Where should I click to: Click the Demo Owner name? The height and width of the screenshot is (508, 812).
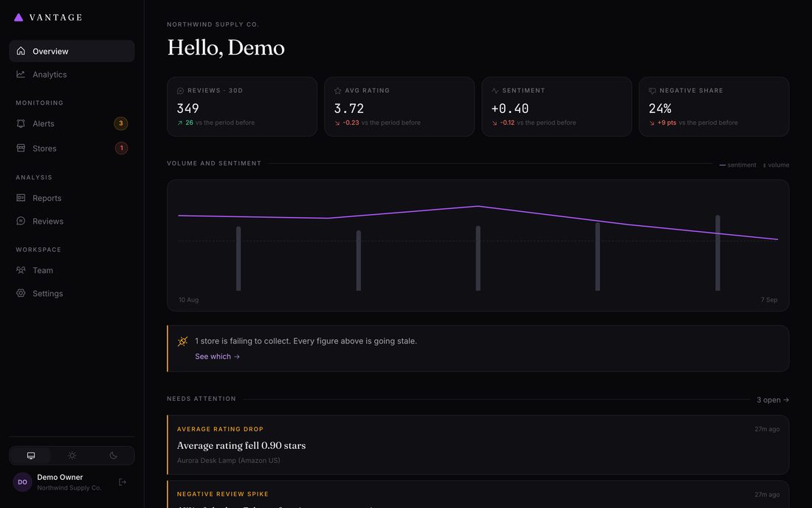click(60, 477)
